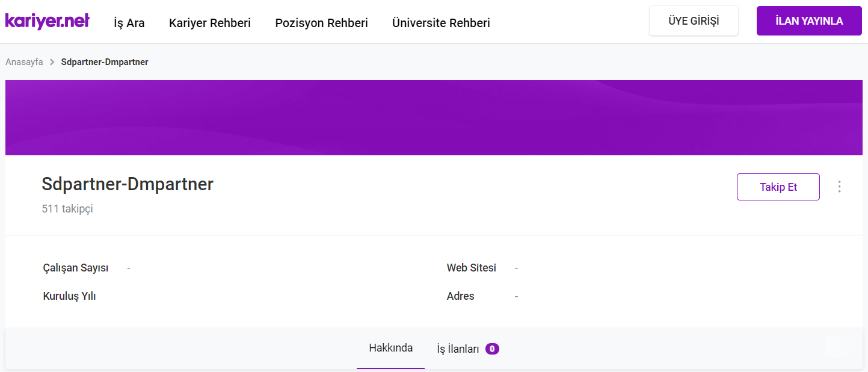Go to Kariyer Rehberi

click(209, 23)
